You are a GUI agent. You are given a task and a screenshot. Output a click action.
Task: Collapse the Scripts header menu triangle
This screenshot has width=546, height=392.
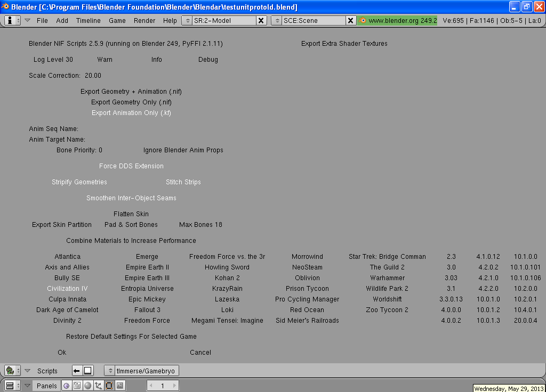point(28,371)
